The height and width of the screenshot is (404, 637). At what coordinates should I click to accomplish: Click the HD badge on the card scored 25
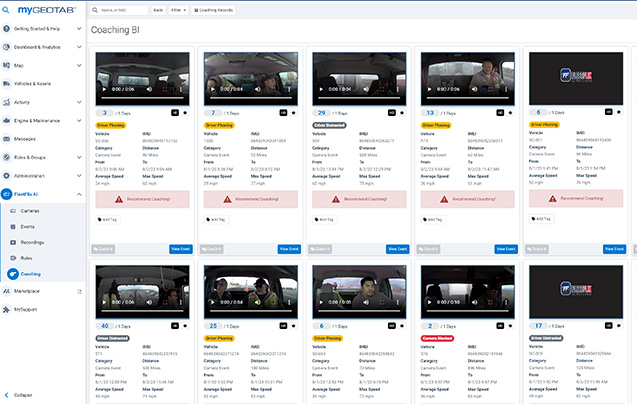(283, 326)
